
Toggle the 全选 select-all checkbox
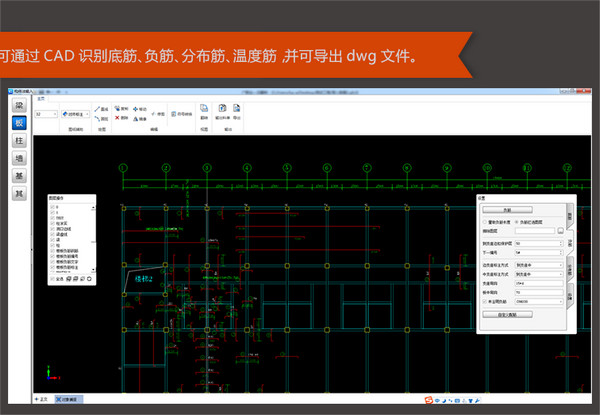coord(52,279)
